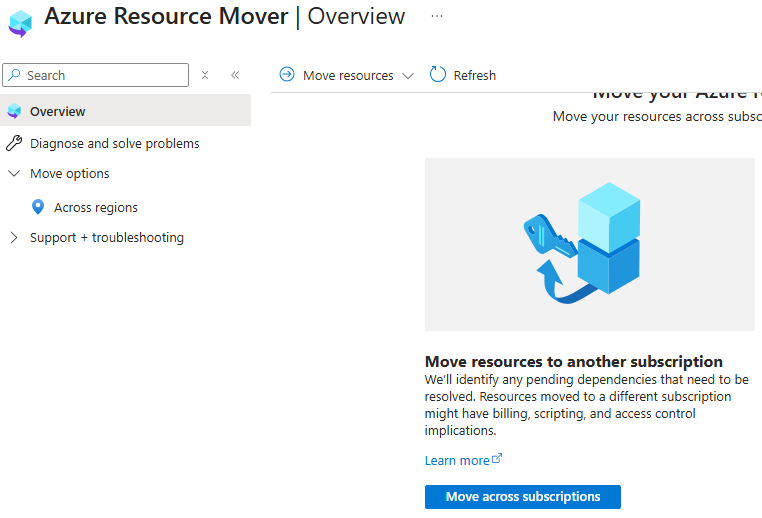
Task: Clear the sidebar search with X
Action: point(205,75)
